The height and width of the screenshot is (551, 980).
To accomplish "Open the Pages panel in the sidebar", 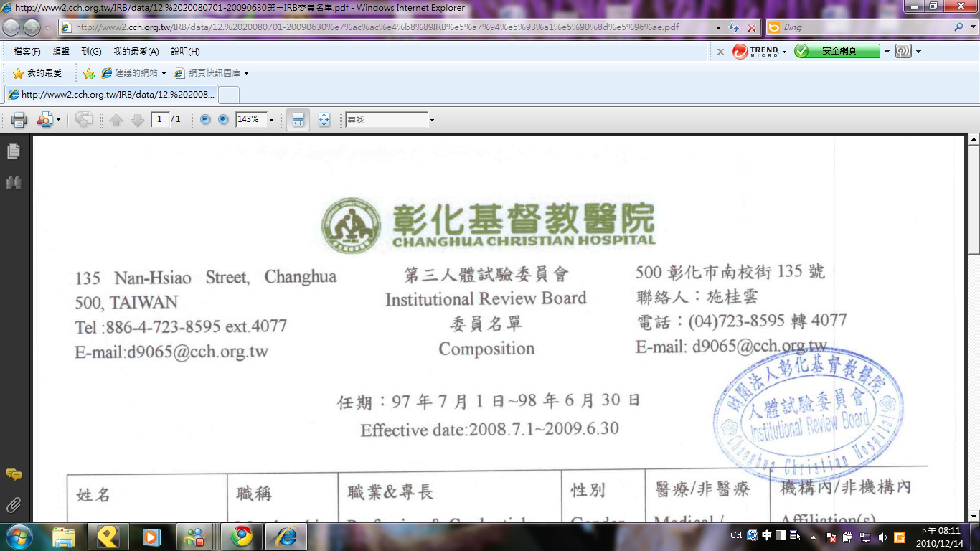I will coord(13,151).
